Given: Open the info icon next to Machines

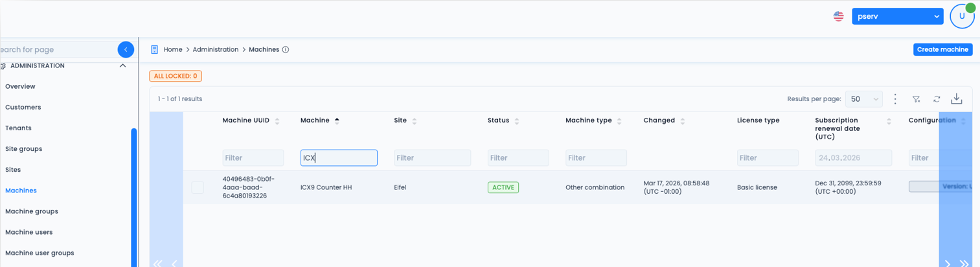Looking at the screenshot, I should [x=286, y=49].
